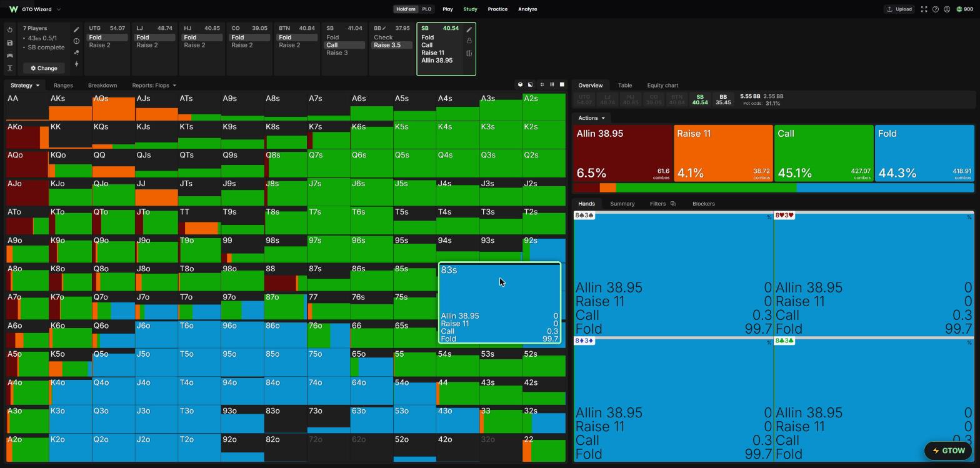980x468 pixels.
Task: Expand the Strategy dropdown
Action: pos(24,85)
